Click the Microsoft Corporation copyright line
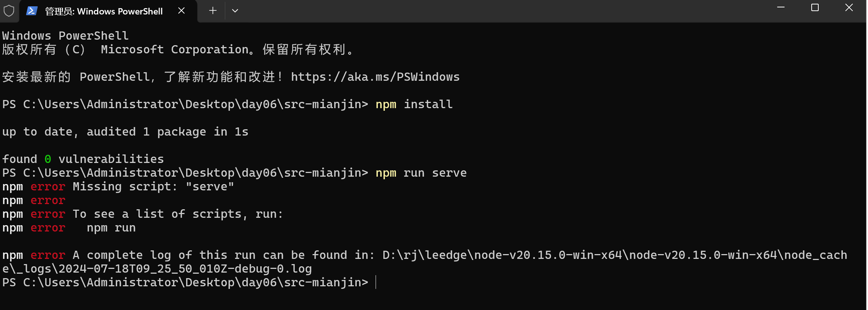Viewport: 868px width, 310px height. click(178, 50)
